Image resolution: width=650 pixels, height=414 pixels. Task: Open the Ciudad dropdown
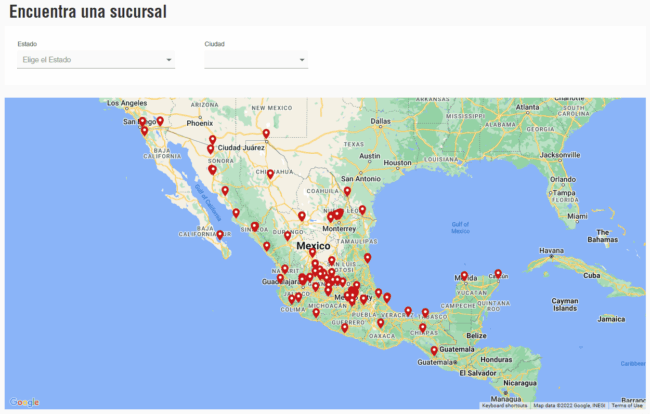(255, 60)
